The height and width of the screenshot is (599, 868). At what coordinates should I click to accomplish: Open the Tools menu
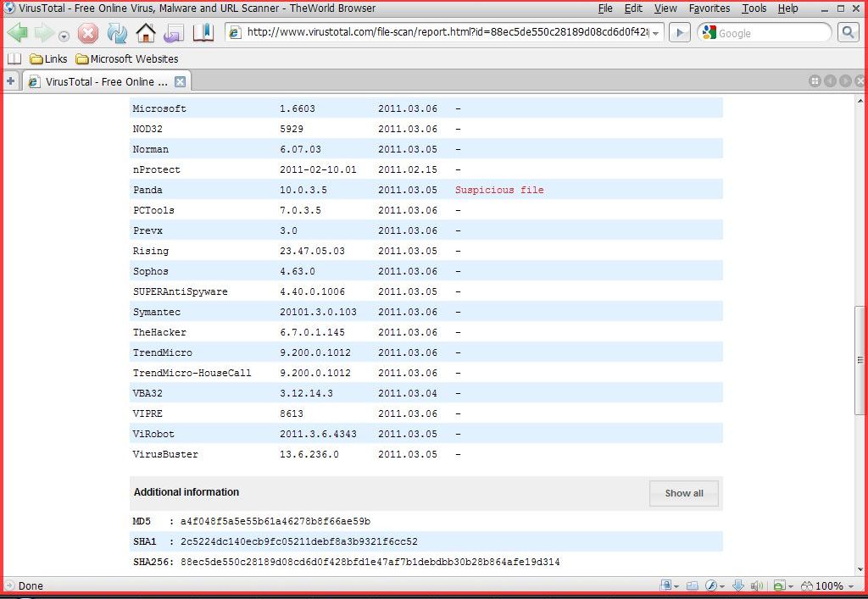754,8
